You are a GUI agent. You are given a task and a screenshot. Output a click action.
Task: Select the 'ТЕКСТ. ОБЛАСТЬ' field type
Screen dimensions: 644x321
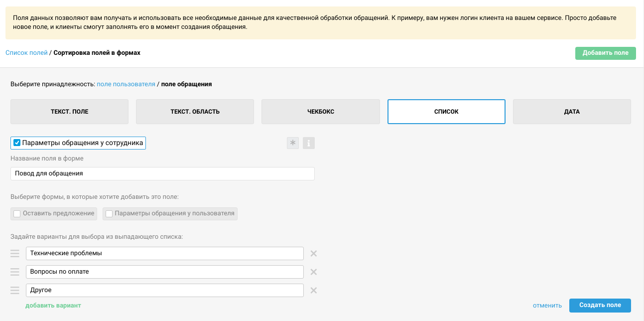(195, 112)
